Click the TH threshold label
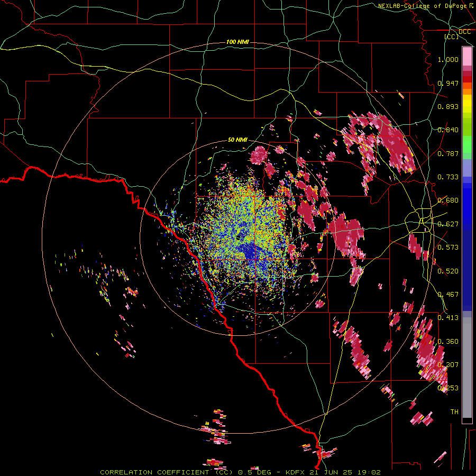The image size is (476, 476). 454,412
